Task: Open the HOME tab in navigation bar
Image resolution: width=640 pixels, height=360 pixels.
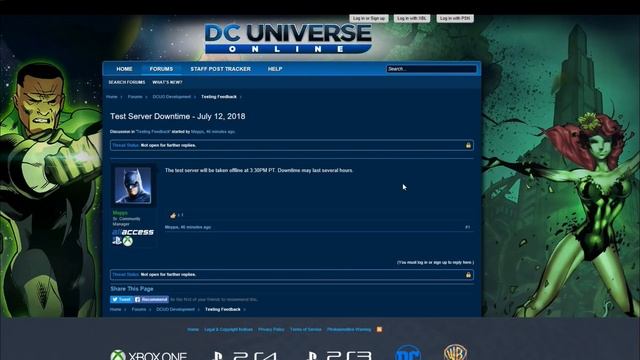Action: coord(124,69)
